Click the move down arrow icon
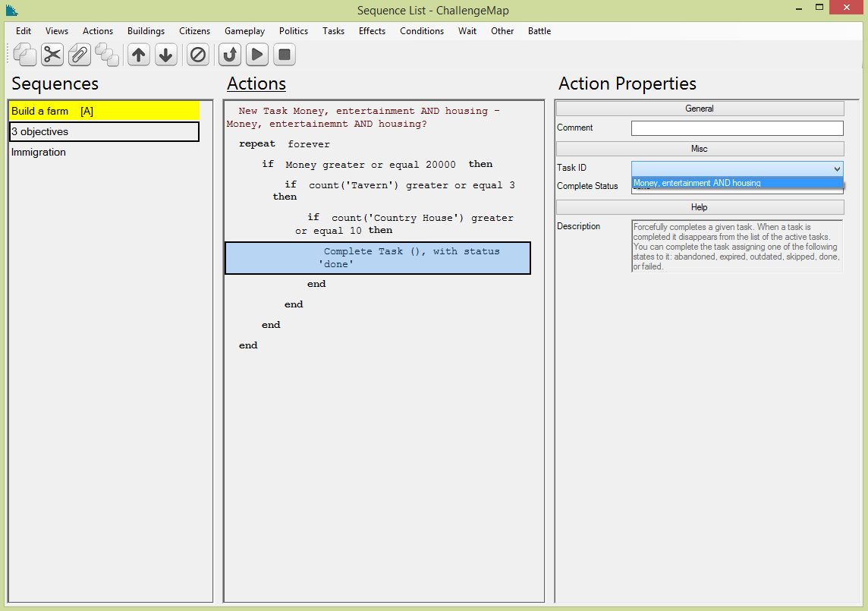This screenshot has height=611, width=868. click(165, 55)
